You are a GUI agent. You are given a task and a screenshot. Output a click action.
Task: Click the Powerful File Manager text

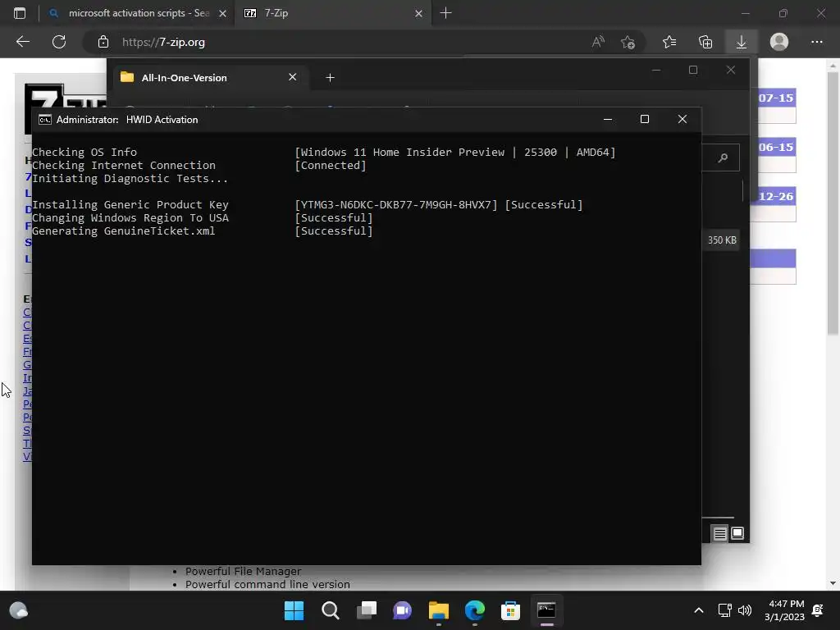243,571
